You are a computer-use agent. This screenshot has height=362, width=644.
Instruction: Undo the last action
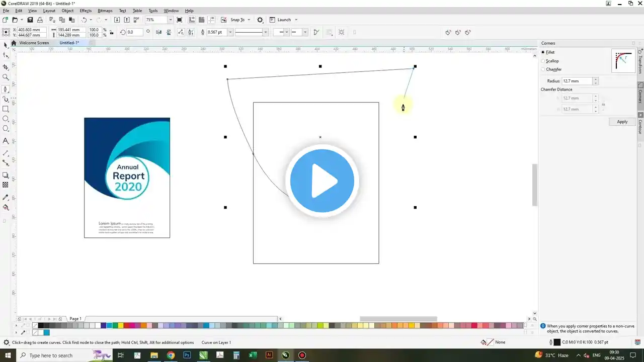pos(84,20)
